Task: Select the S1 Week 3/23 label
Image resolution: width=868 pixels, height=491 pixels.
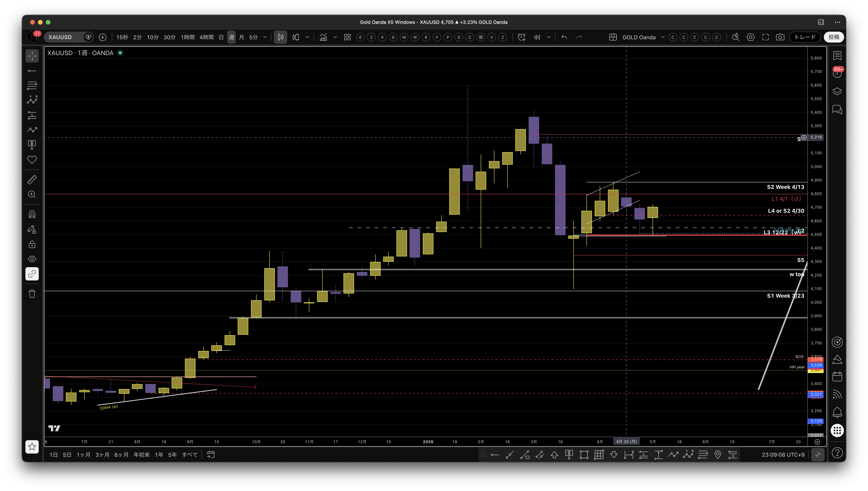Action: [x=785, y=296]
